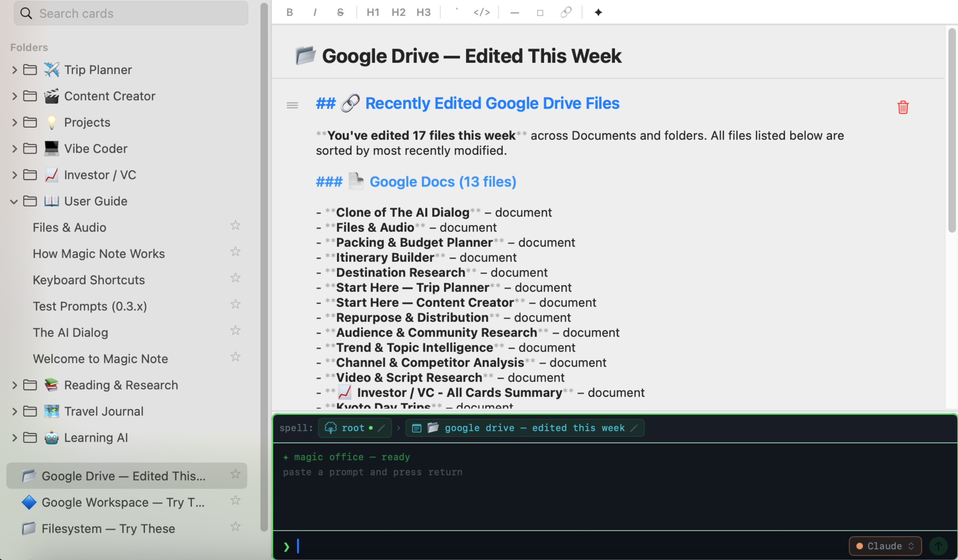Image resolution: width=958 pixels, height=560 pixels.
Task: Click card title Google Drive — Edited This Week
Action: [x=471, y=56]
